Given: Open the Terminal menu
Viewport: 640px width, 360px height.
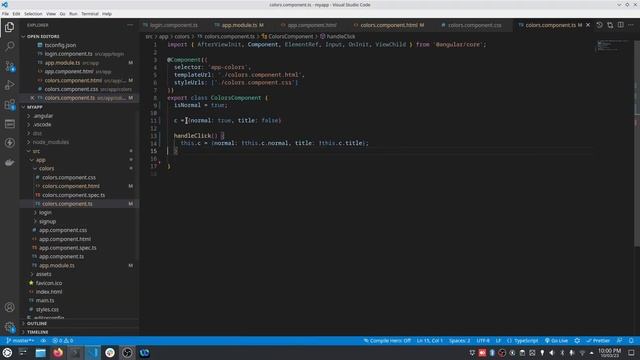Looking at the screenshot, I should pyautogui.click(x=90, y=14).
